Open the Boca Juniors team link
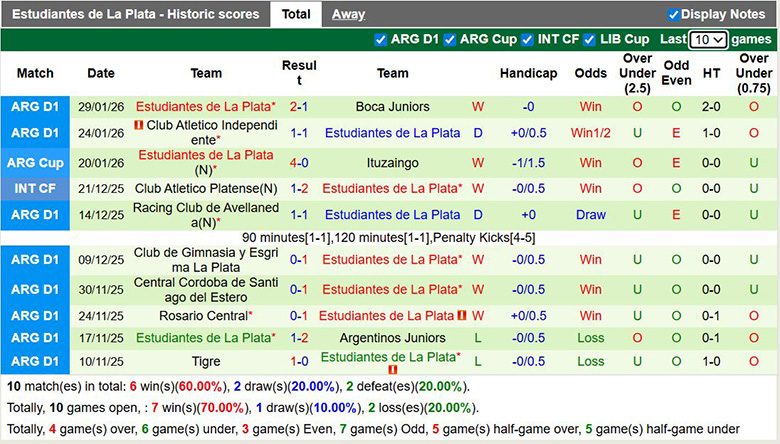Screen dimensions: 780x444 coord(392,107)
